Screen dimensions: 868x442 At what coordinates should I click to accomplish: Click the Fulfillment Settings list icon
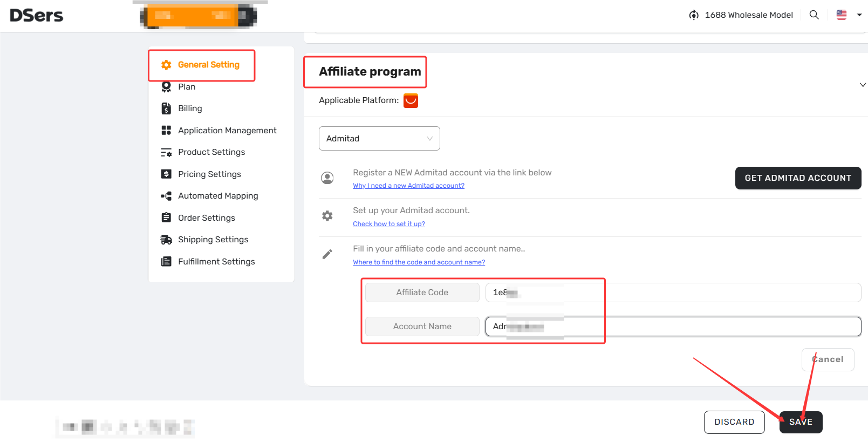(x=166, y=262)
